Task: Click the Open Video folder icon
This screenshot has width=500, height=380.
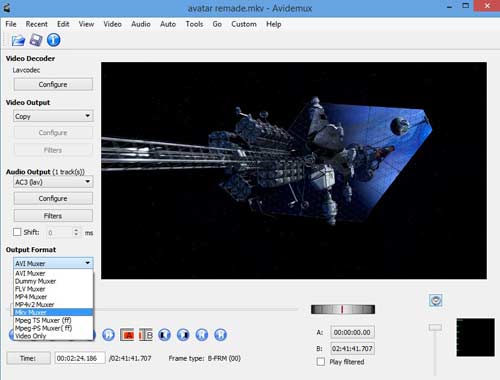Action: point(18,40)
